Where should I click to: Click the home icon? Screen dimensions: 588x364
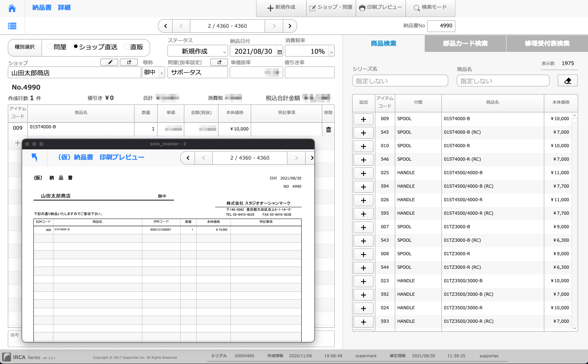pos(12,8)
